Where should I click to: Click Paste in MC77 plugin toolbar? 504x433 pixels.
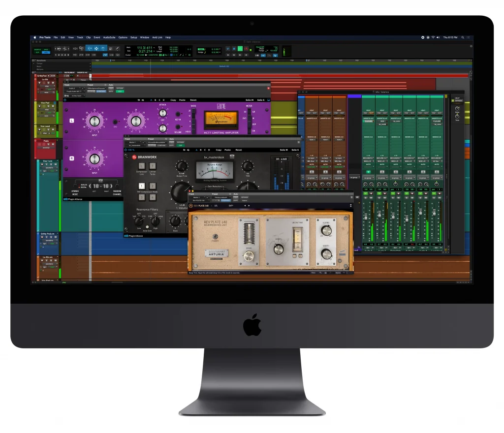click(x=182, y=100)
